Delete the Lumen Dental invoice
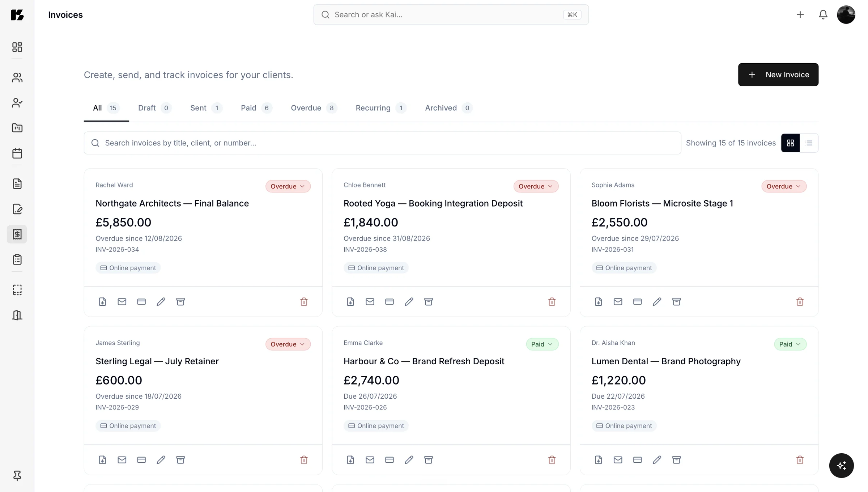 coord(800,460)
